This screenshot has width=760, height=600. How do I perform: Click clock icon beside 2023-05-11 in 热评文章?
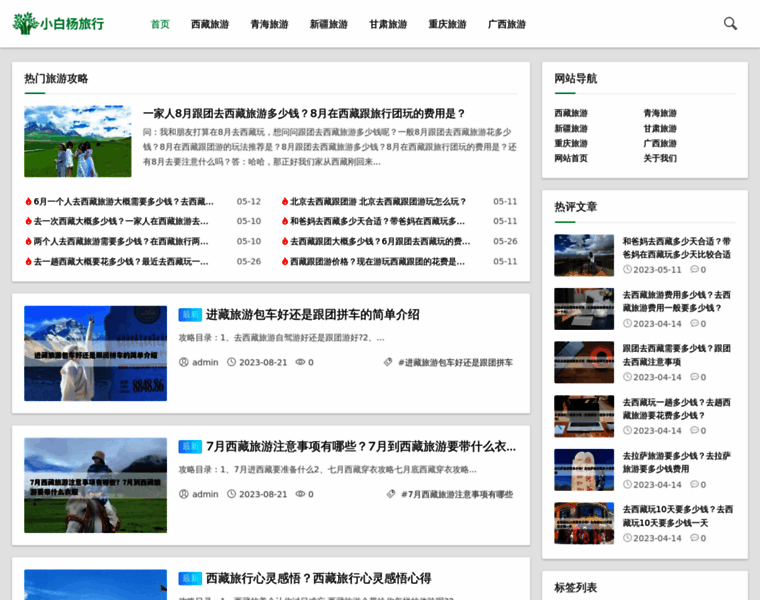click(627, 269)
